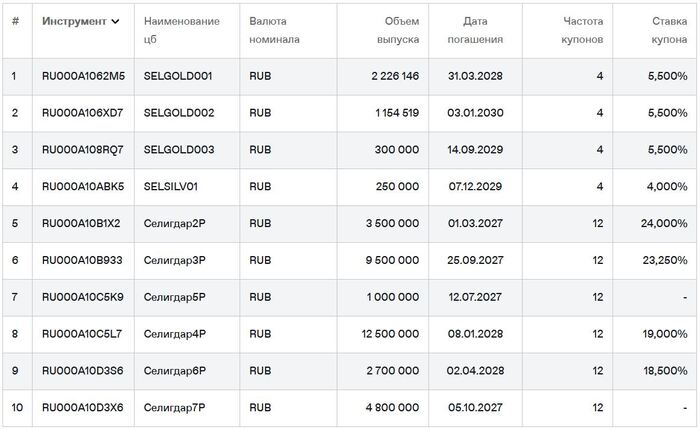Click the Валюта номинала column header
700x430 pixels.
click(x=274, y=30)
